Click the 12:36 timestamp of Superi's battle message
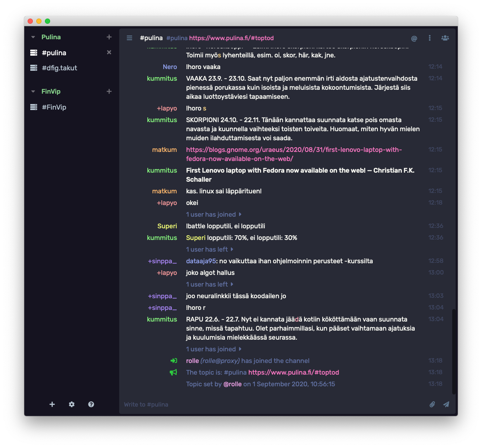The image size is (482, 448). click(436, 226)
